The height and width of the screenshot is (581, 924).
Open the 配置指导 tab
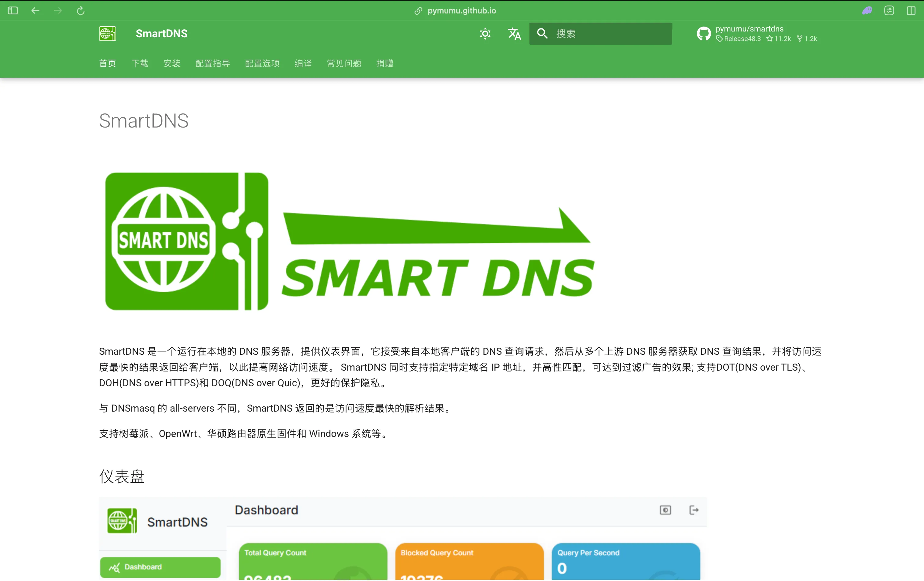(x=213, y=63)
